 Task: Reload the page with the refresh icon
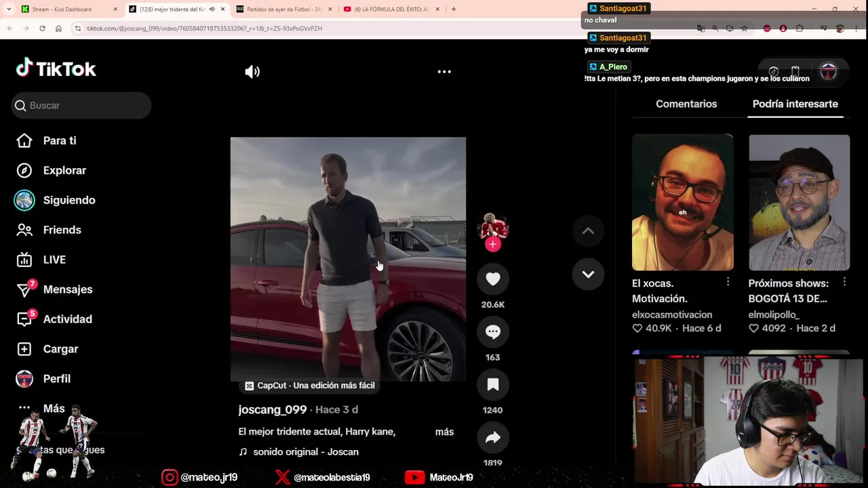coord(42,28)
